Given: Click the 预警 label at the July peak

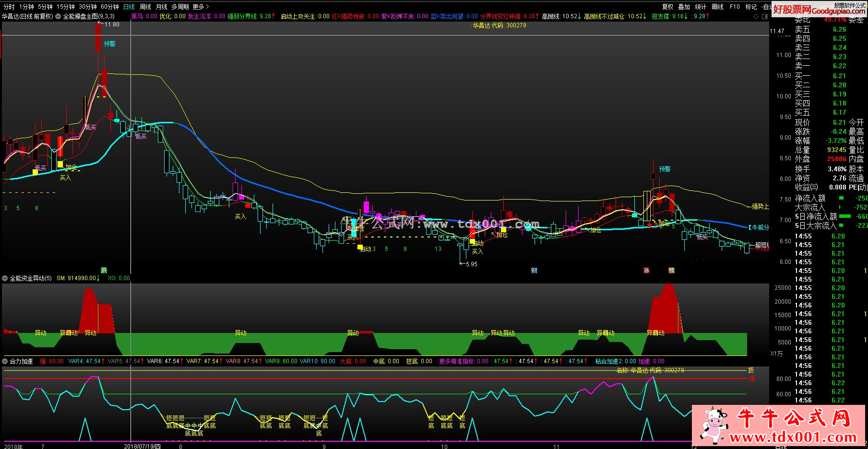Looking at the screenshot, I should point(110,44).
